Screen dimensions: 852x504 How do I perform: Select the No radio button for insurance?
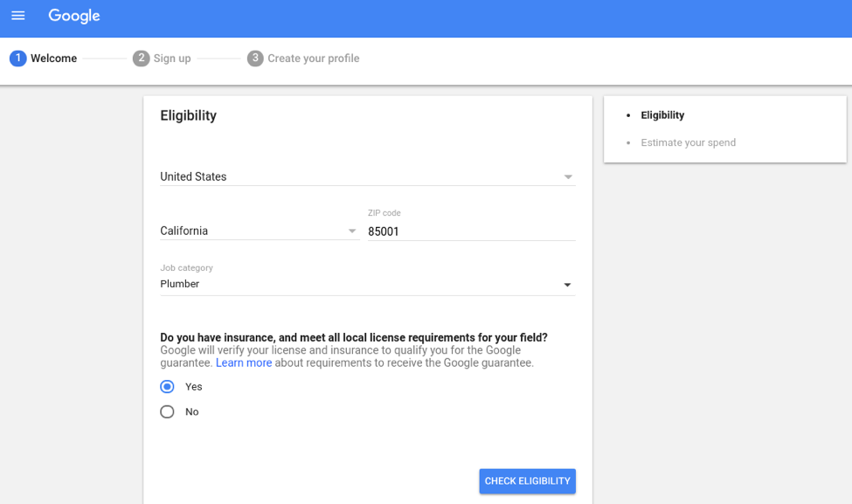[x=167, y=411]
